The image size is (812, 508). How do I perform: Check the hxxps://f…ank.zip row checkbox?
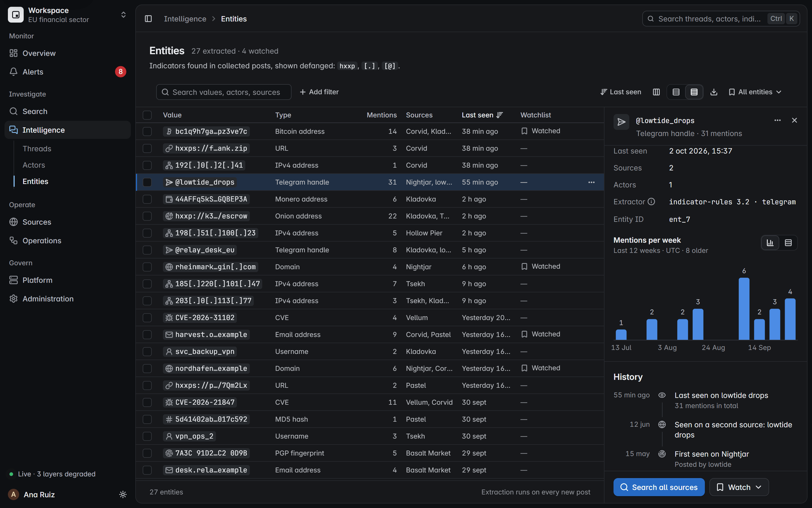click(x=147, y=148)
